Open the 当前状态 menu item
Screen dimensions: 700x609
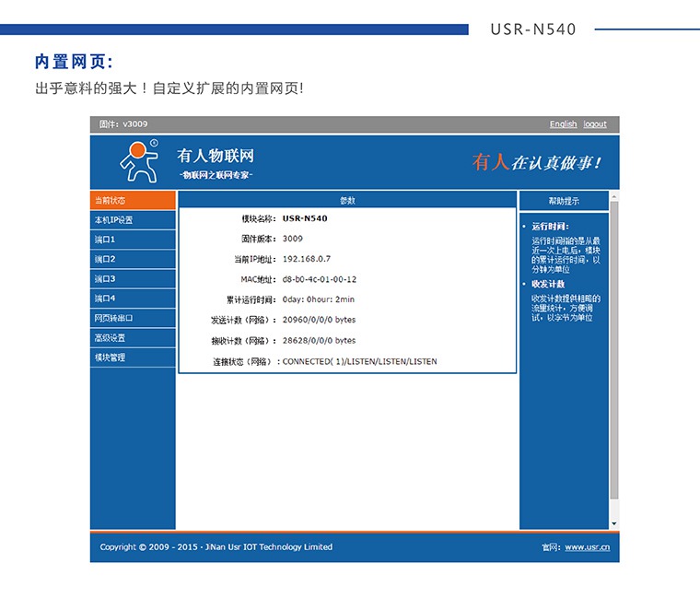[133, 201]
